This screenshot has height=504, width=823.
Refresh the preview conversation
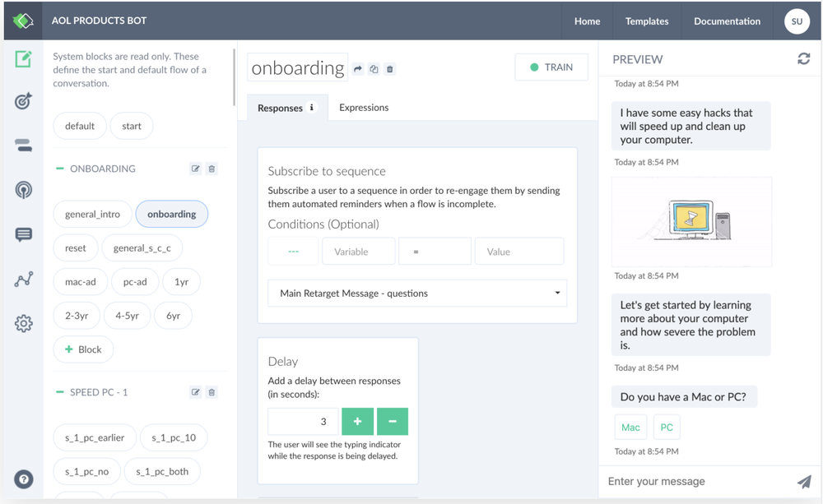click(803, 58)
